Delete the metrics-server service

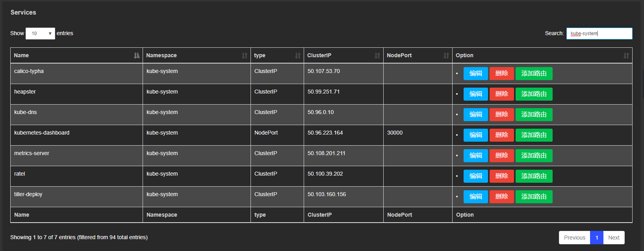pos(501,155)
